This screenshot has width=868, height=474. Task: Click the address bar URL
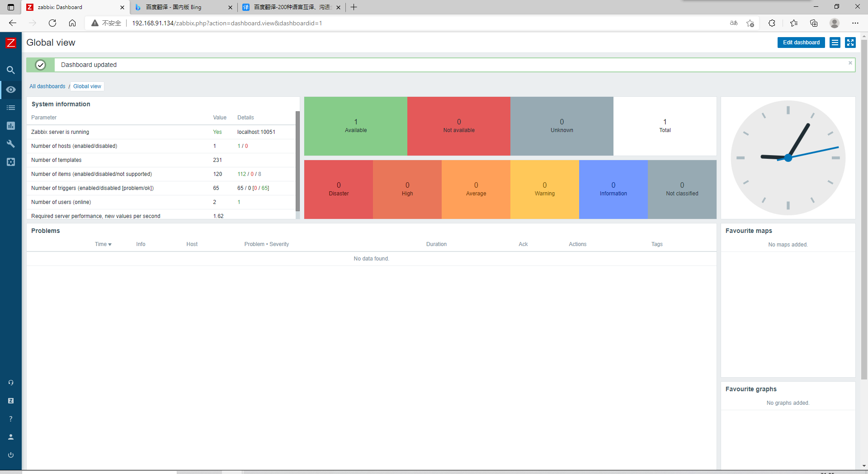click(x=227, y=23)
